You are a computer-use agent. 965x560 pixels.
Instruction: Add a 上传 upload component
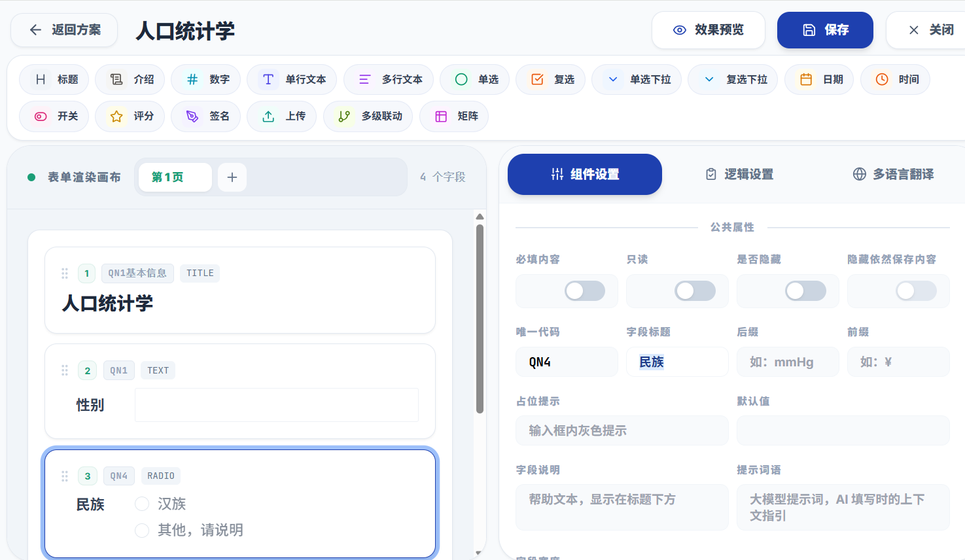pyautogui.click(x=282, y=116)
